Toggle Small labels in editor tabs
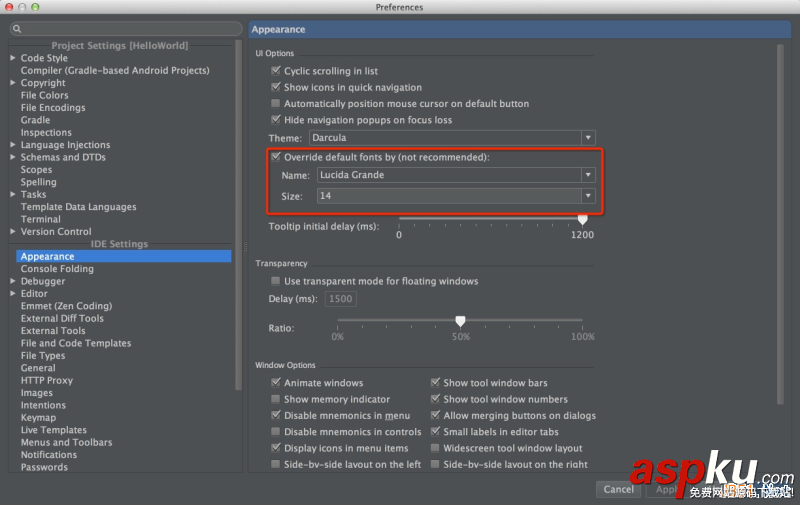The height and width of the screenshot is (505, 800). 435,431
